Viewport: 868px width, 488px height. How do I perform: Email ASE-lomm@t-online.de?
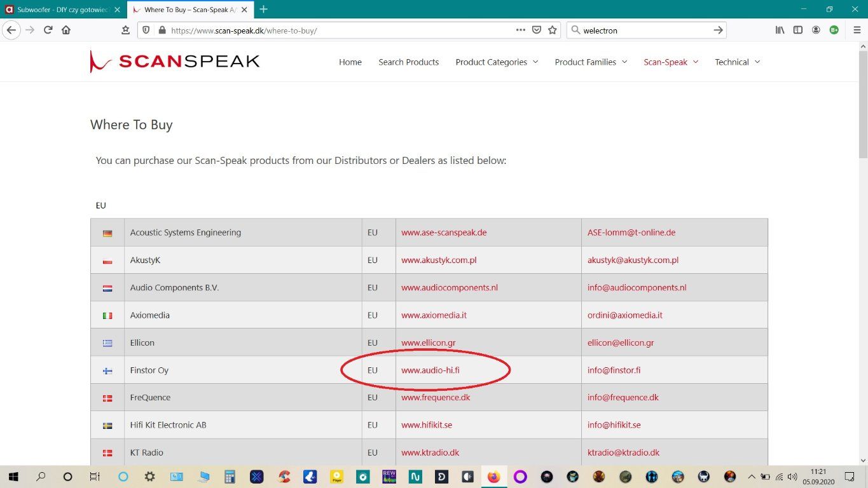coord(631,233)
